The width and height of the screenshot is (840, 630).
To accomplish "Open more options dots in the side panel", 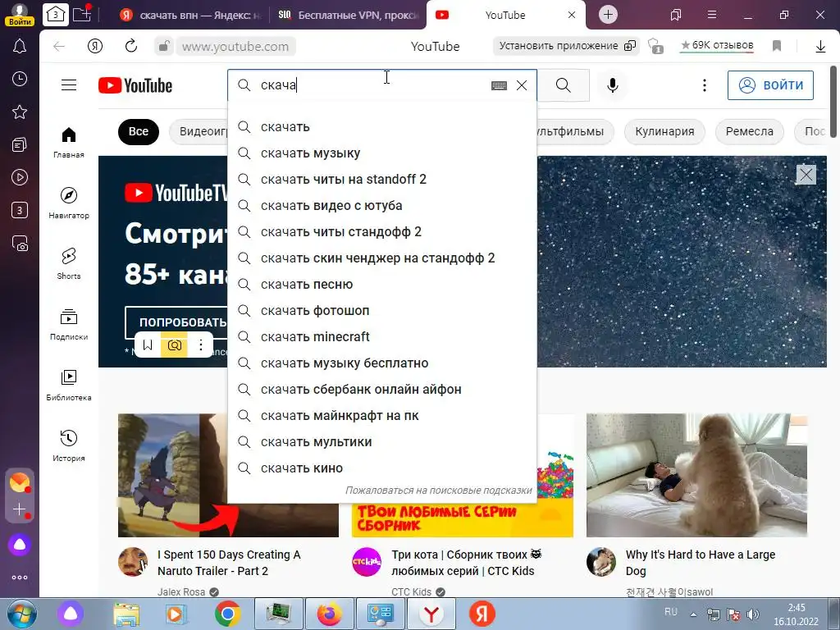I will [20, 577].
